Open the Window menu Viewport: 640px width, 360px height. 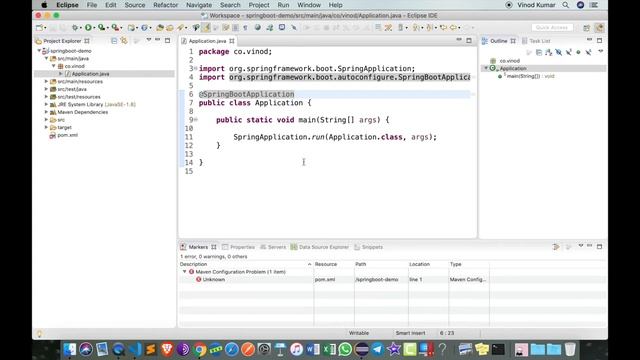point(309,5)
